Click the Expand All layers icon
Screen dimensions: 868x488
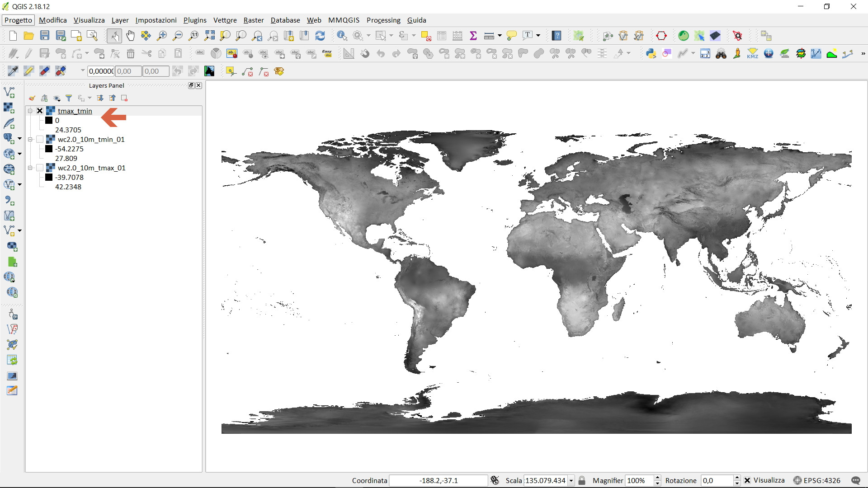click(x=100, y=98)
